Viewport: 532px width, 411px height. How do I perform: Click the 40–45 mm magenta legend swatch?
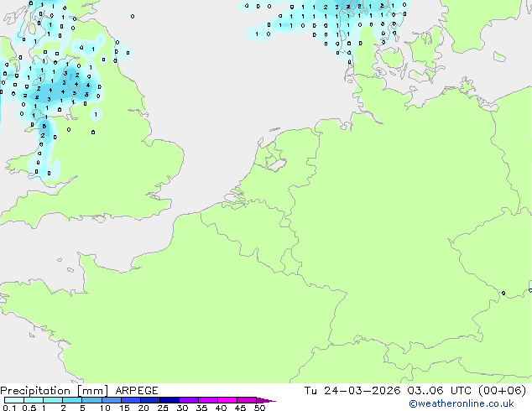tap(227, 400)
